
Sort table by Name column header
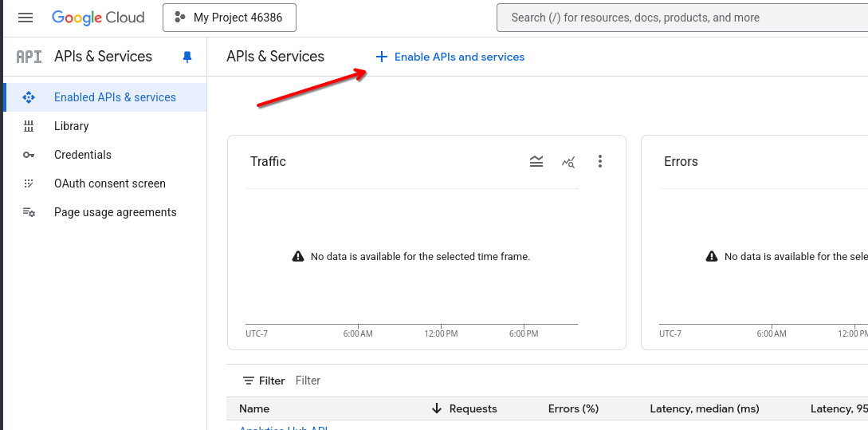tap(254, 409)
